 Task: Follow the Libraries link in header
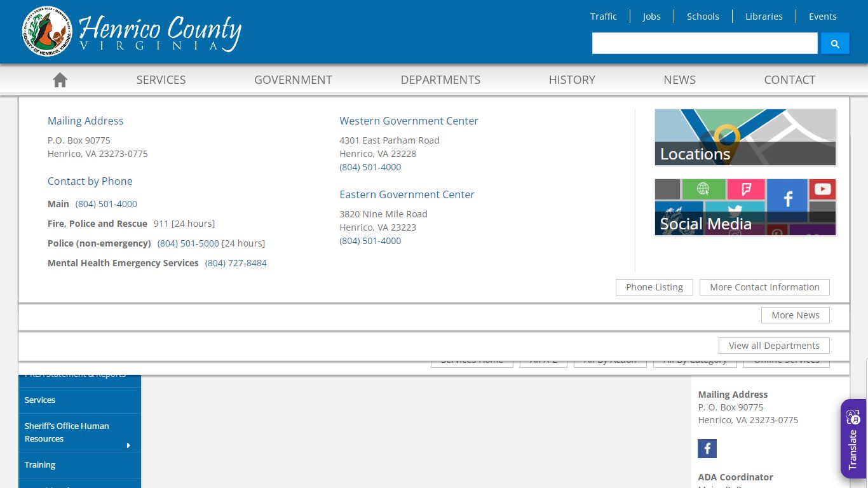coord(764,17)
